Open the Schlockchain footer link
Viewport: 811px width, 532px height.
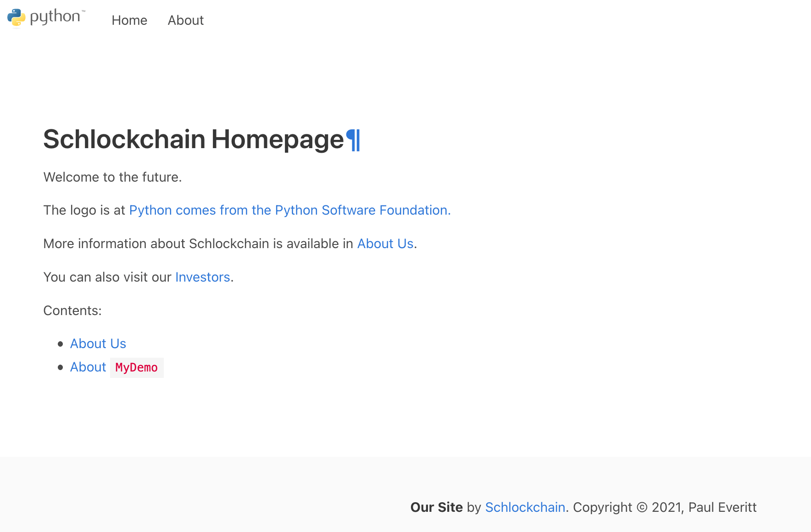tap(525, 507)
